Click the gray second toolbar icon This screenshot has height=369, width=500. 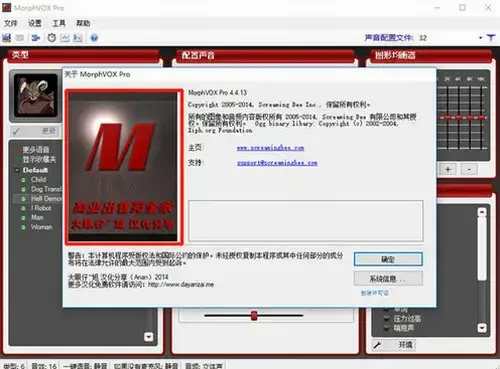coord(20,38)
